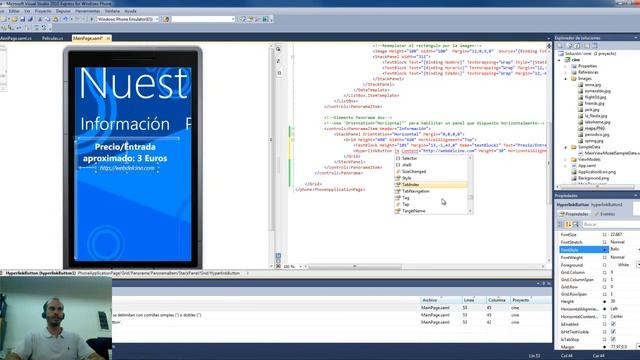Expand the ViewModels folder
640x360 pixels.
click(566, 160)
